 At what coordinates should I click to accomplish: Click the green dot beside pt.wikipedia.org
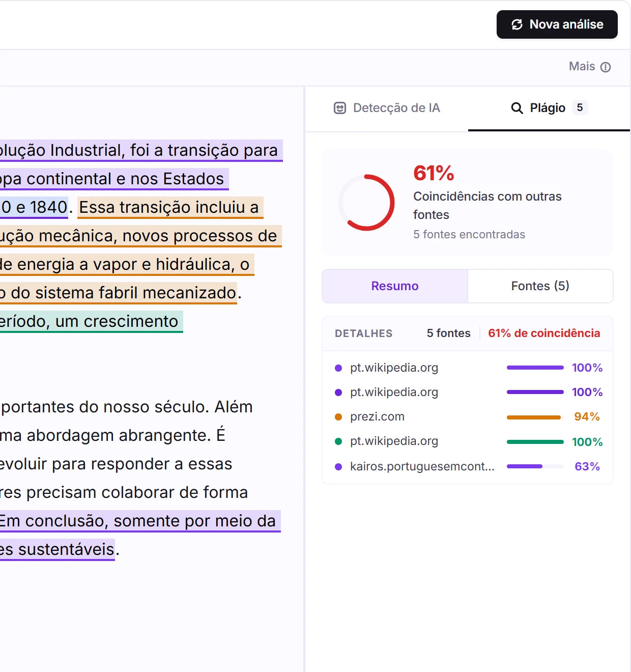click(338, 441)
